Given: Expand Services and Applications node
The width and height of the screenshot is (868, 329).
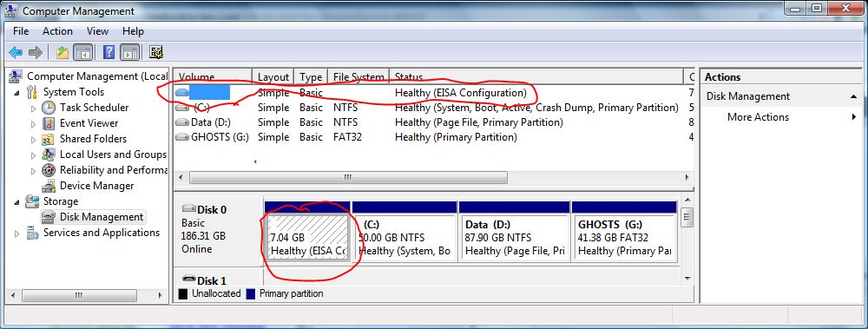Looking at the screenshot, I should click(16, 234).
